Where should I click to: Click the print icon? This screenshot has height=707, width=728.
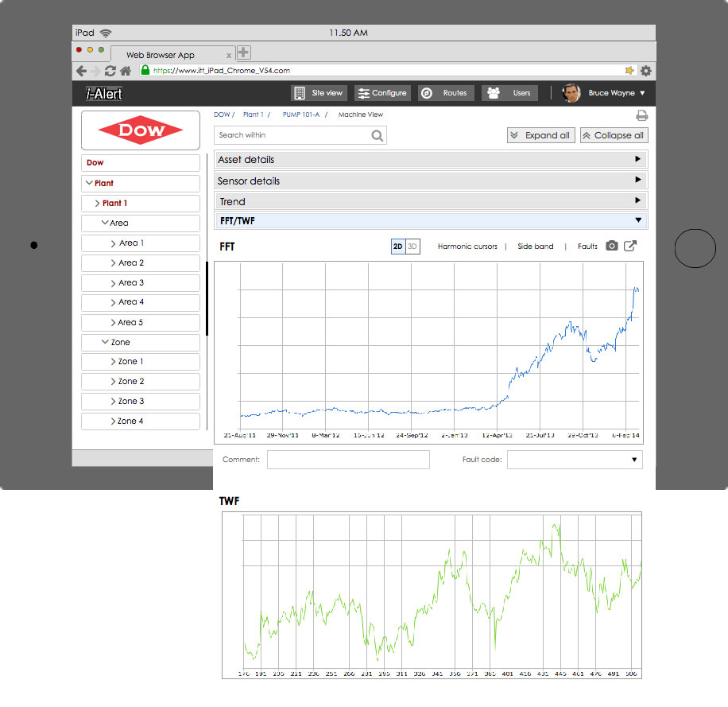coord(641,115)
